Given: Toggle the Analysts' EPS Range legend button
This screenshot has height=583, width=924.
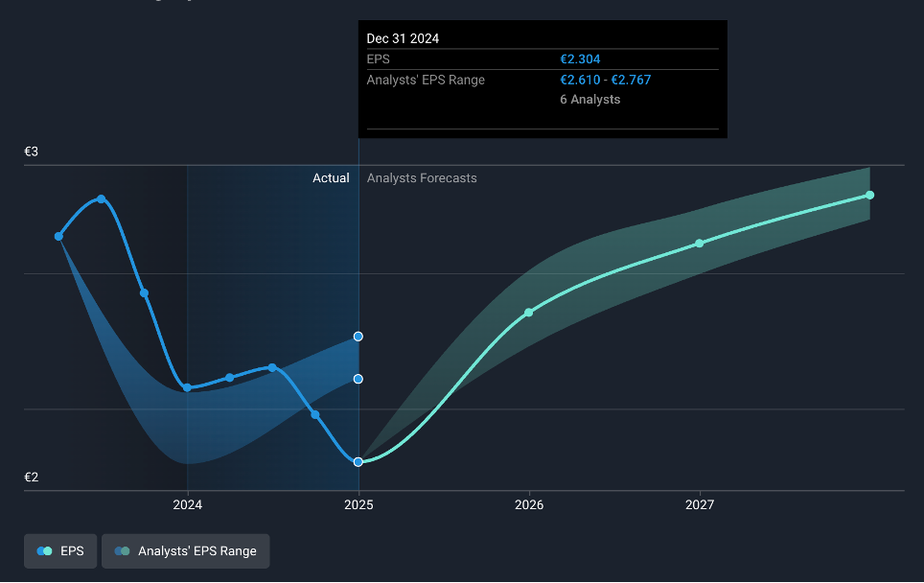Looking at the screenshot, I should tap(186, 551).
